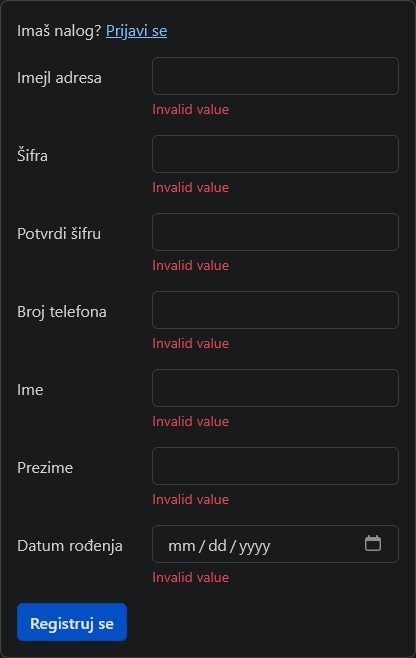Select the yyyy year segment of date
Screen dimensions: 416x658
coord(255,546)
